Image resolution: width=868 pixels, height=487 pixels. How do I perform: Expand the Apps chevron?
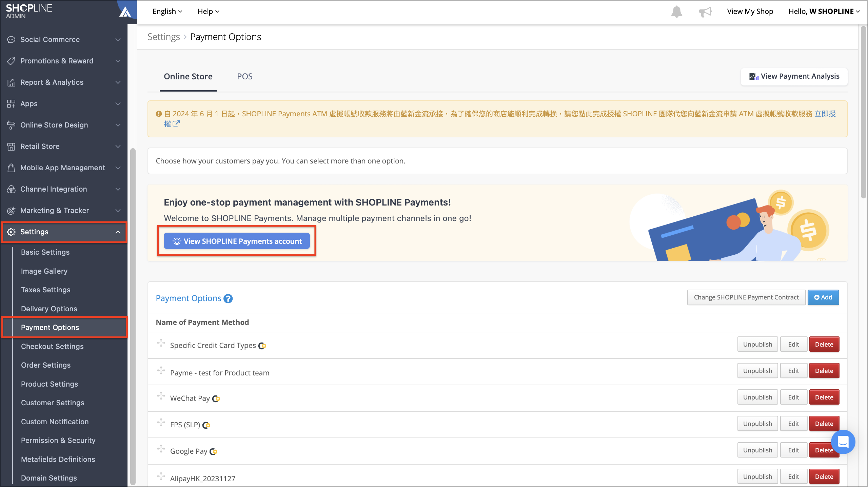pyautogui.click(x=118, y=104)
